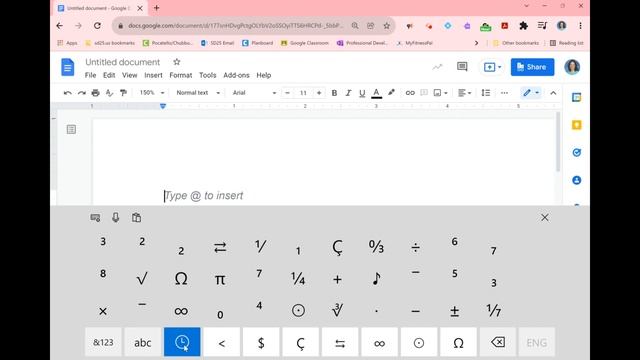
Task: Decrease font size with minus button
Action: (x=287, y=93)
